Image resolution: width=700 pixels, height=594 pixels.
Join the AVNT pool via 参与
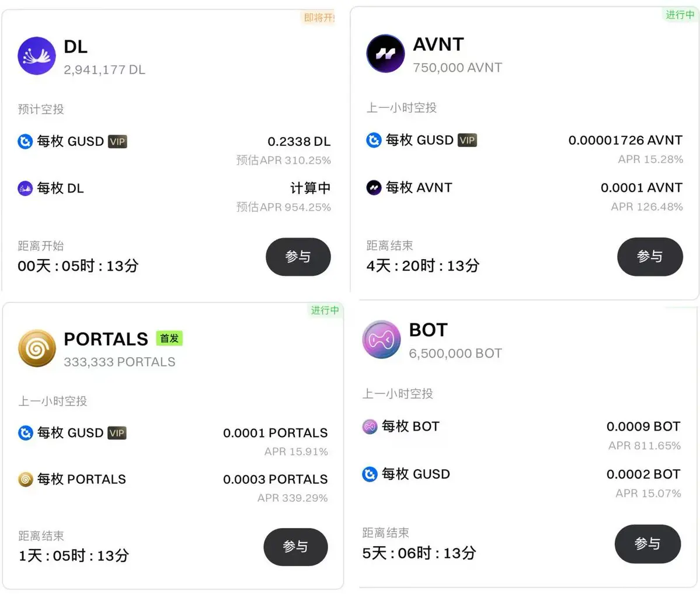click(650, 257)
